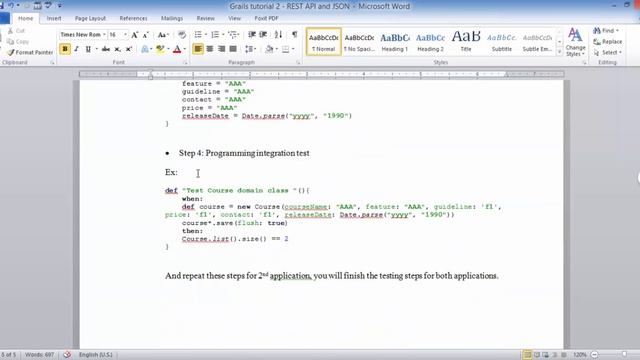Apply the Title style
Viewport: 640px width, 360px height.
(x=466, y=42)
